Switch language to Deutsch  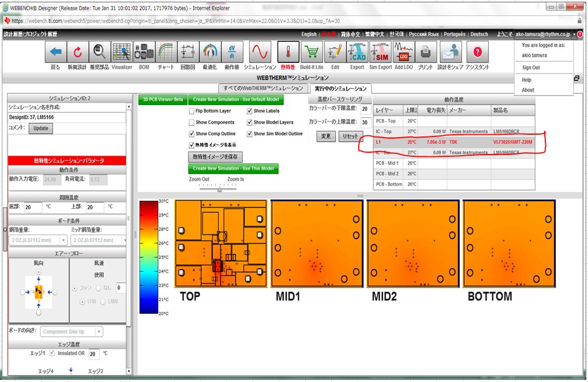tap(480, 34)
